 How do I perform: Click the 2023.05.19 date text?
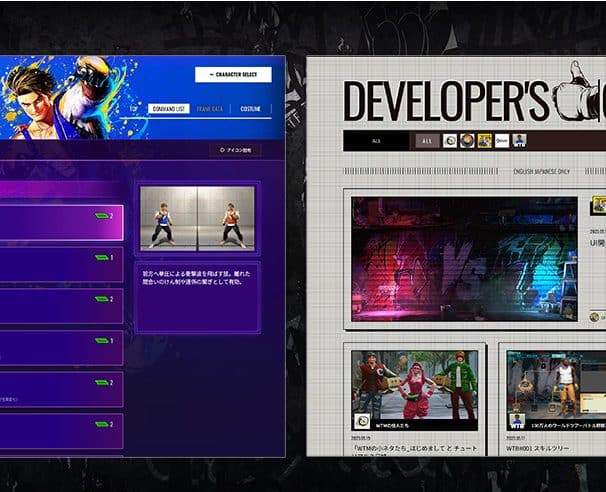click(361, 438)
